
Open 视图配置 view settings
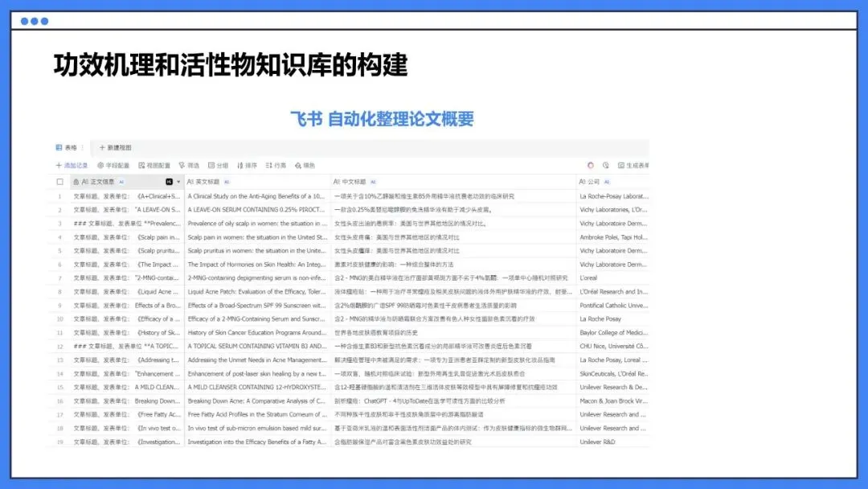[154, 166]
